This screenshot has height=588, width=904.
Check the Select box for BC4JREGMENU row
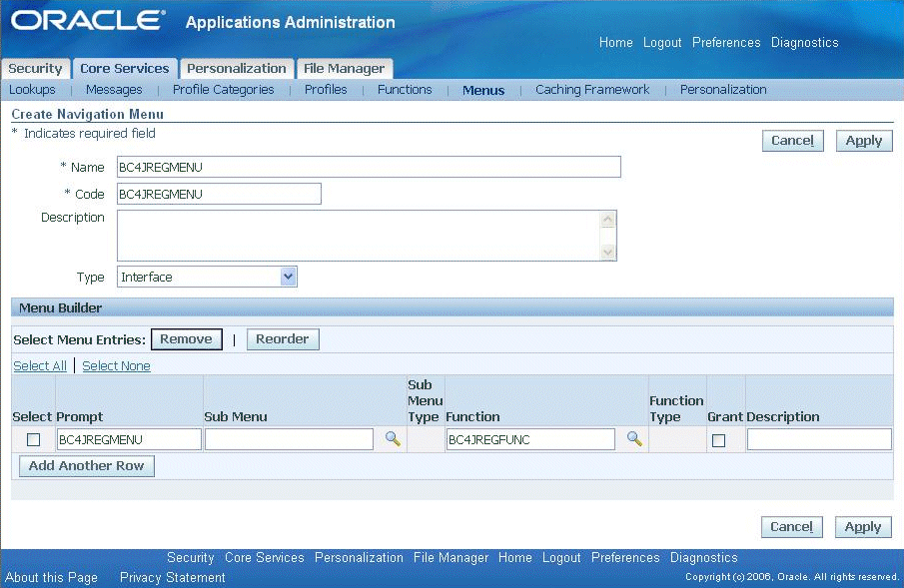(33, 440)
